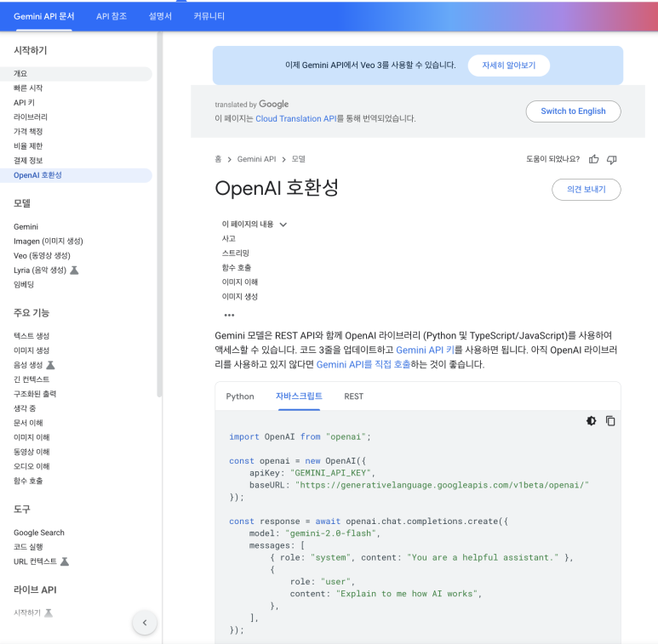658x644 pixels.
Task: Open the Gemini API 문서 tab
Action: (44, 16)
